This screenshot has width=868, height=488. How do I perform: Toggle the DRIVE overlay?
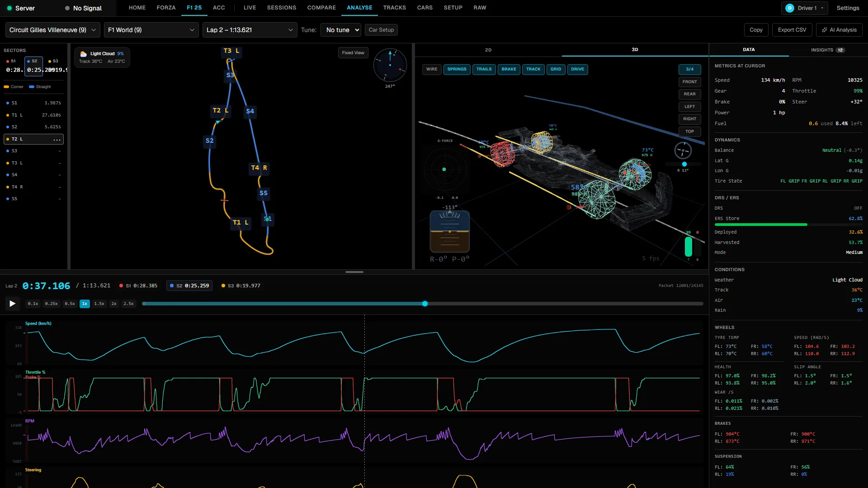click(578, 69)
